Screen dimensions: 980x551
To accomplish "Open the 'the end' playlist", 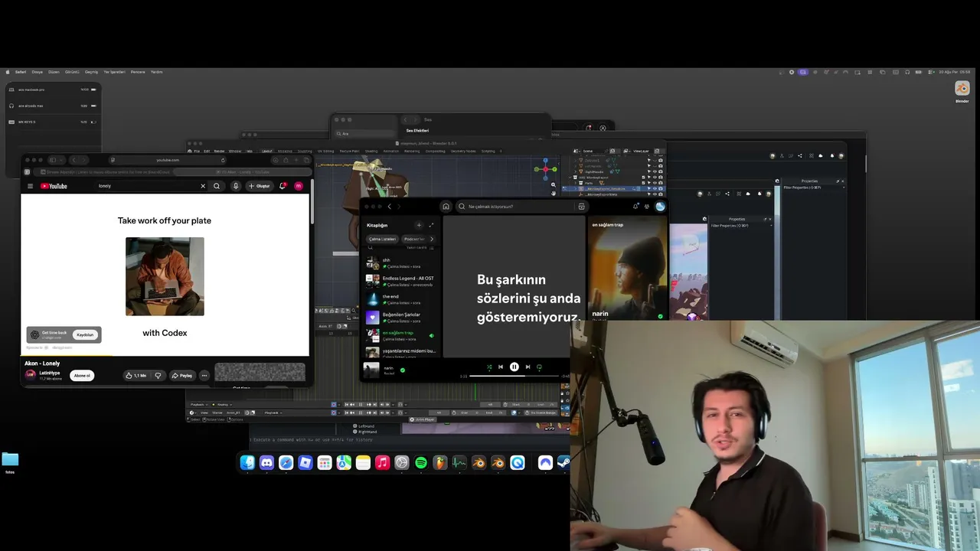I will (x=400, y=299).
